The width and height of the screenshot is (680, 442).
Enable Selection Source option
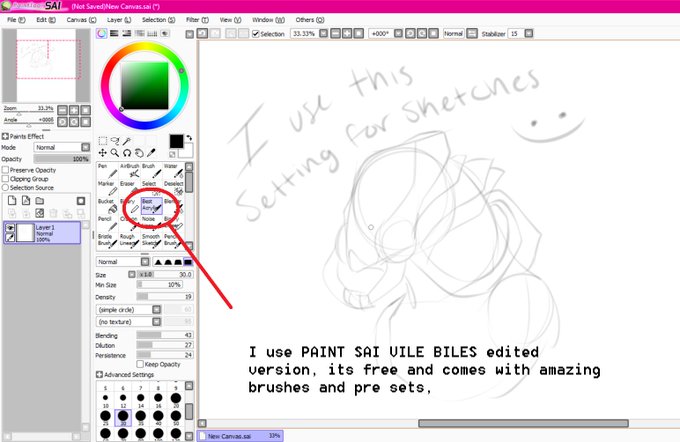(6, 187)
